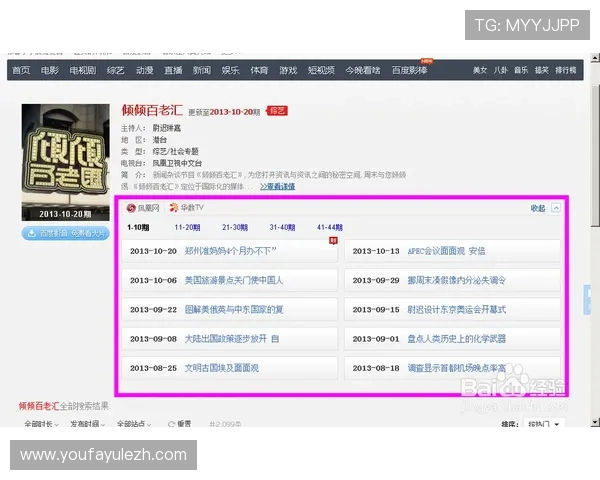600x480 pixels.
Task: Switch to 21-30期 episode range
Action: click(x=235, y=227)
